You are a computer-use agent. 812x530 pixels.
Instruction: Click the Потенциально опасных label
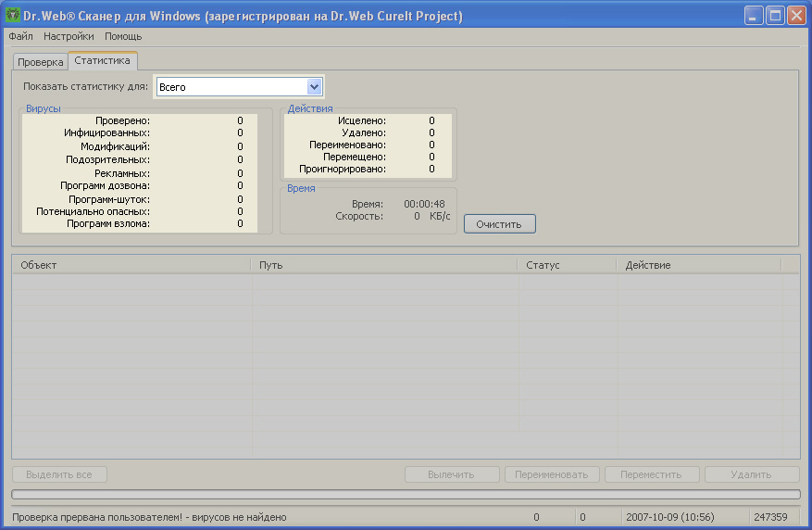click(94, 211)
